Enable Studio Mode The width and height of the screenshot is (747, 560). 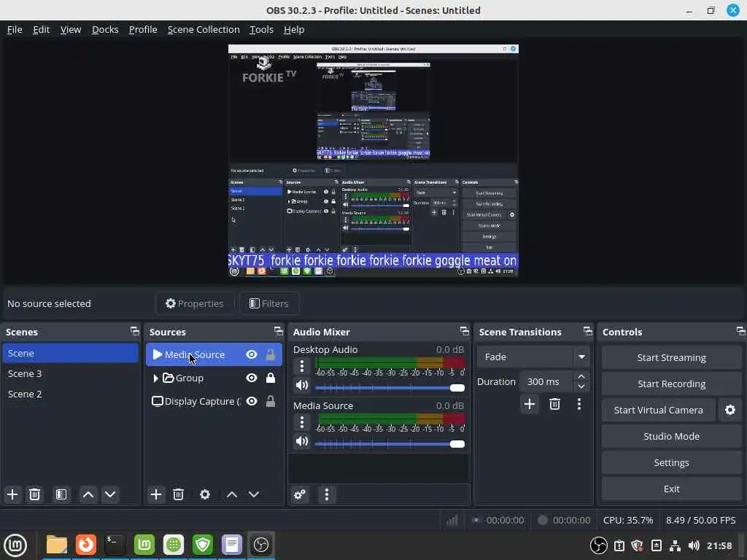coord(671,436)
